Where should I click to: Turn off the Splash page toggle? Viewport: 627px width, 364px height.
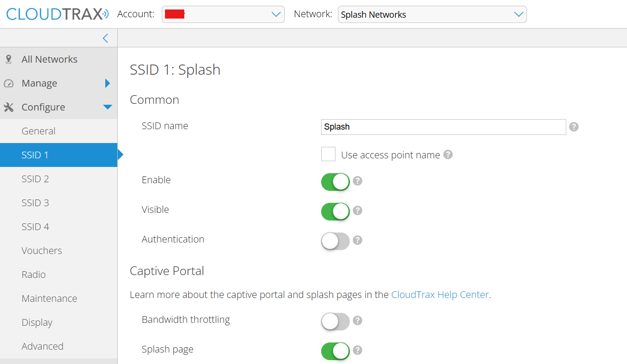coord(335,351)
